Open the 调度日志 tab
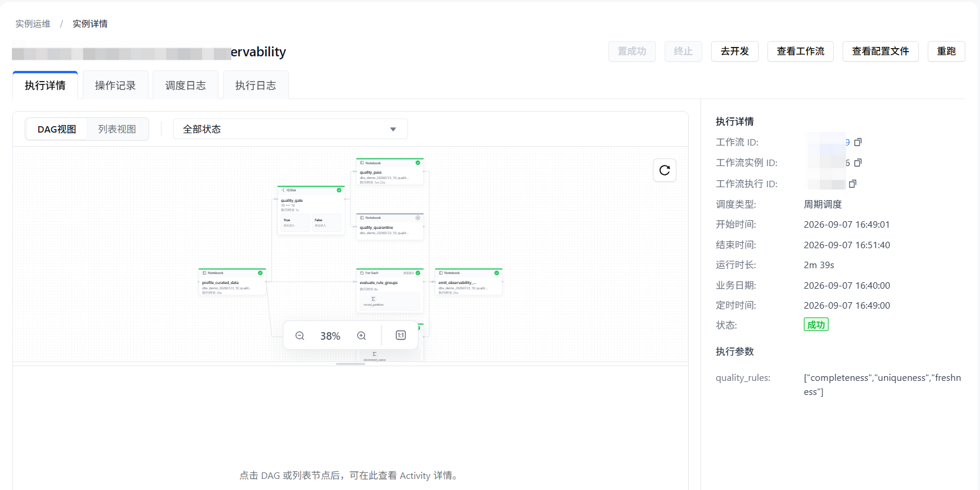980x490 pixels. (186, 86)
